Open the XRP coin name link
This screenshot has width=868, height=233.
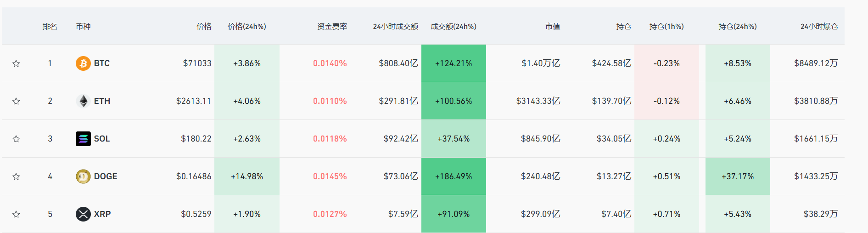pos(102,214)
